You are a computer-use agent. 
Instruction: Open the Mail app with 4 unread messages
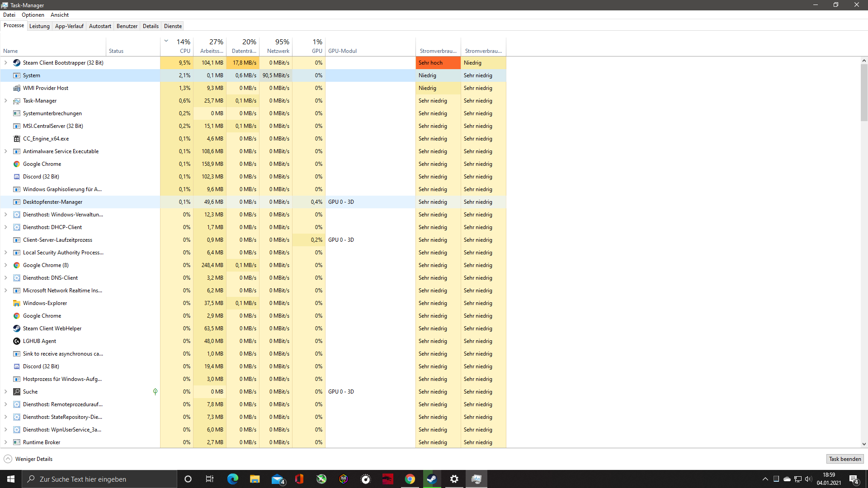(x=277, y=479)
